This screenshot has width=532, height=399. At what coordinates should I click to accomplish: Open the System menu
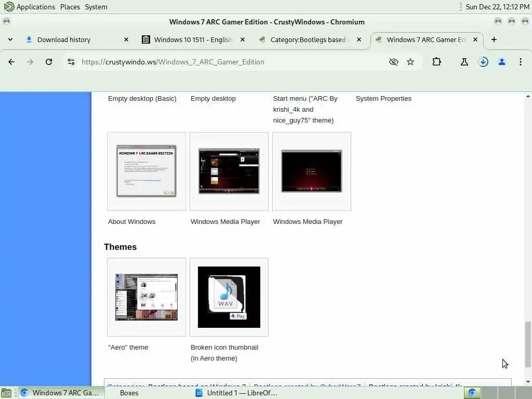coord(96,7)
